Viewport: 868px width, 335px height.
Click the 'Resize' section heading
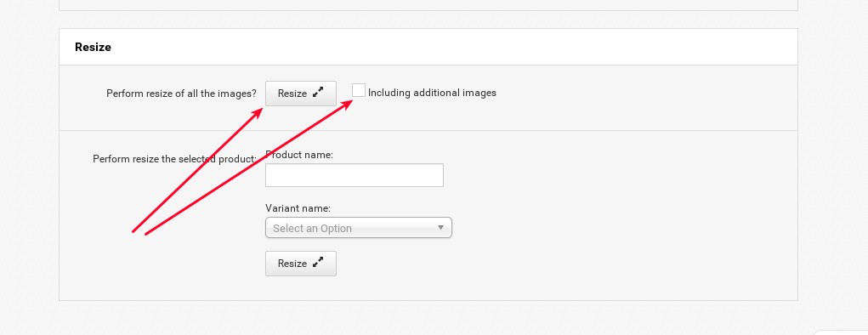pos(93,47)
